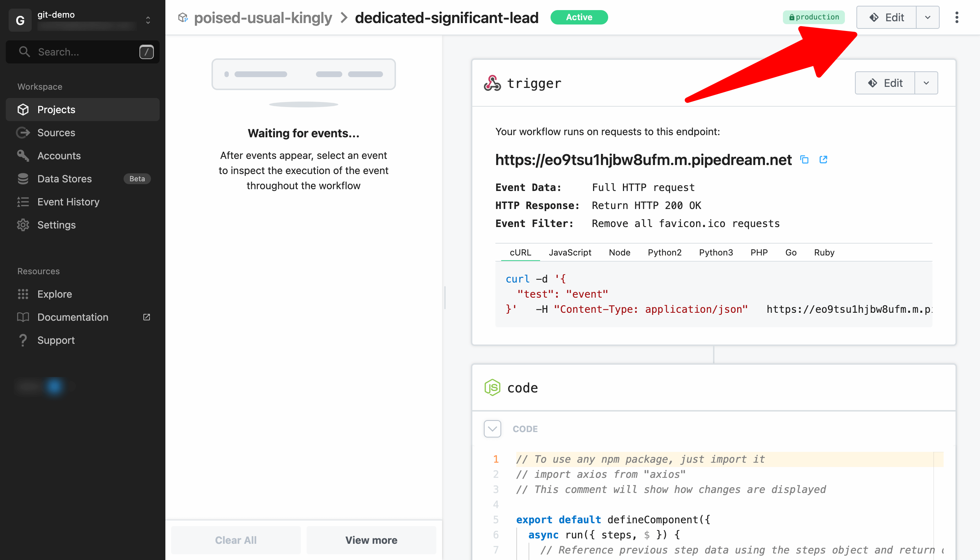This screenshot has width=980, height=560.
Task: Switch to the Python3 code tab
Action: 716,252
